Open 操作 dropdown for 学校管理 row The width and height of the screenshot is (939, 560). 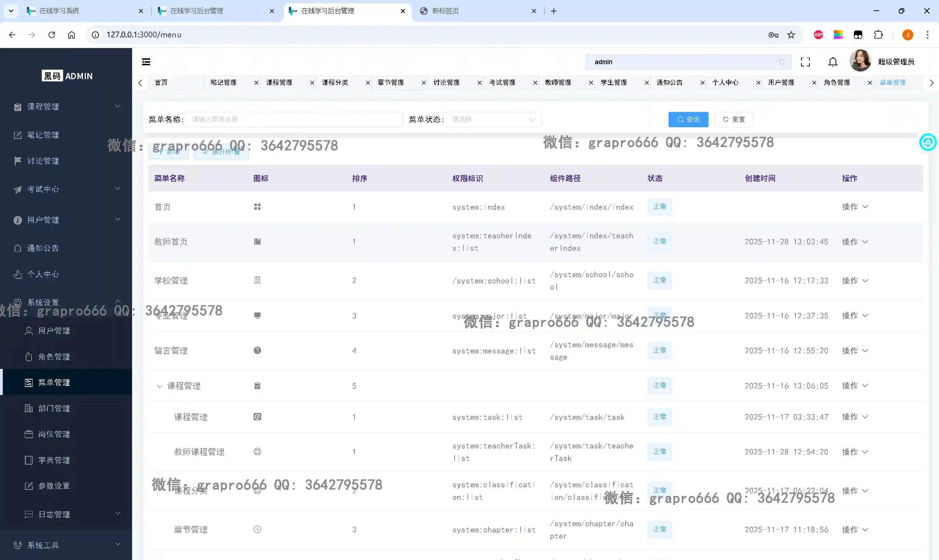click(855, 281)
